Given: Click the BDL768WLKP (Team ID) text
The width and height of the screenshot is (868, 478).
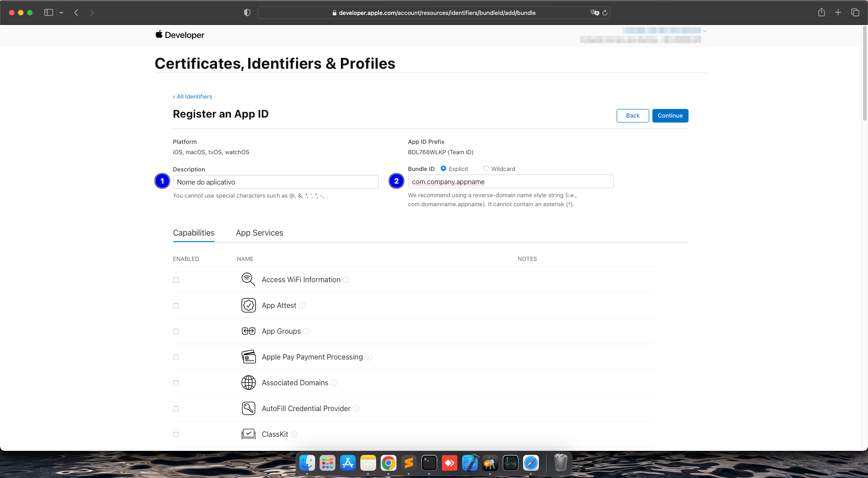Looking at the screenshot, I should 441,152.
